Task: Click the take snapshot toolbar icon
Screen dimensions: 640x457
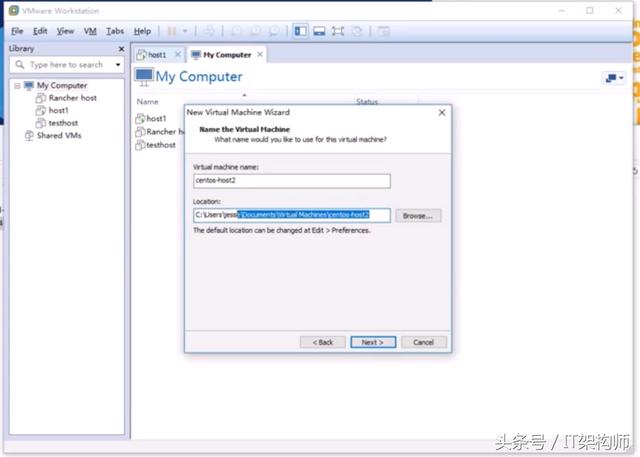Action: (236, 31)
